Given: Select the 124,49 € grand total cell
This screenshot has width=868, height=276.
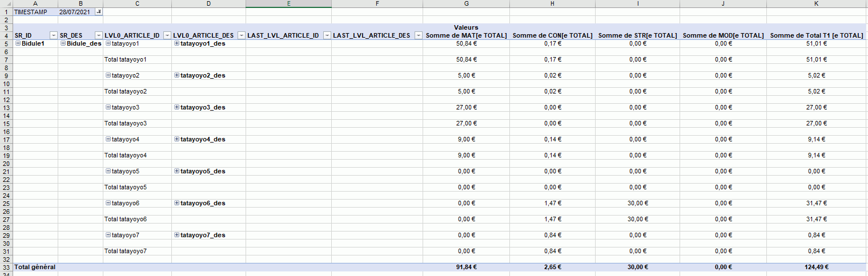Looking at the screenshot, I should pyautogui.click(x=817, y=267).
